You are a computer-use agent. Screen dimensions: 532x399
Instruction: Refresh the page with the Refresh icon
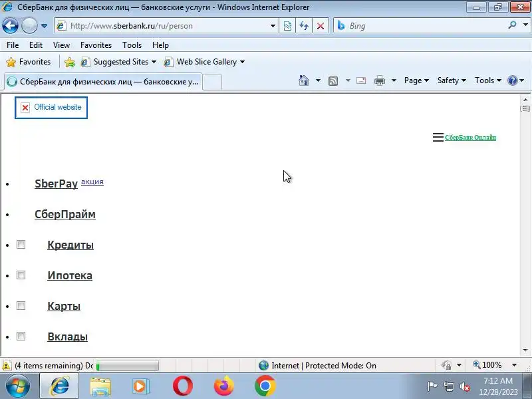[304, 26]
